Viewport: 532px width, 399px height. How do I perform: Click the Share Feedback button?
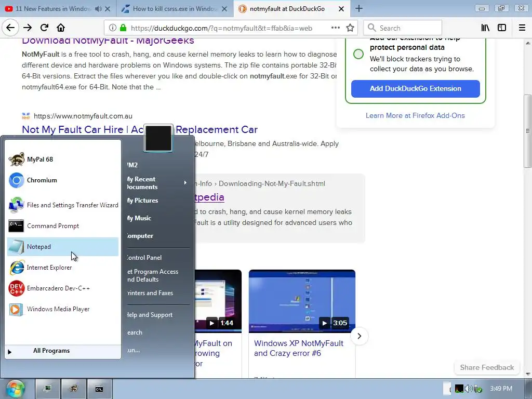click(x=486, y=367)
